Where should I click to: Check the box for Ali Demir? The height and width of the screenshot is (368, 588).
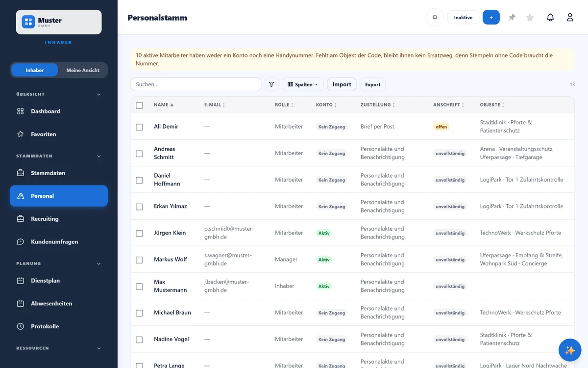click(x=139, y=127)
